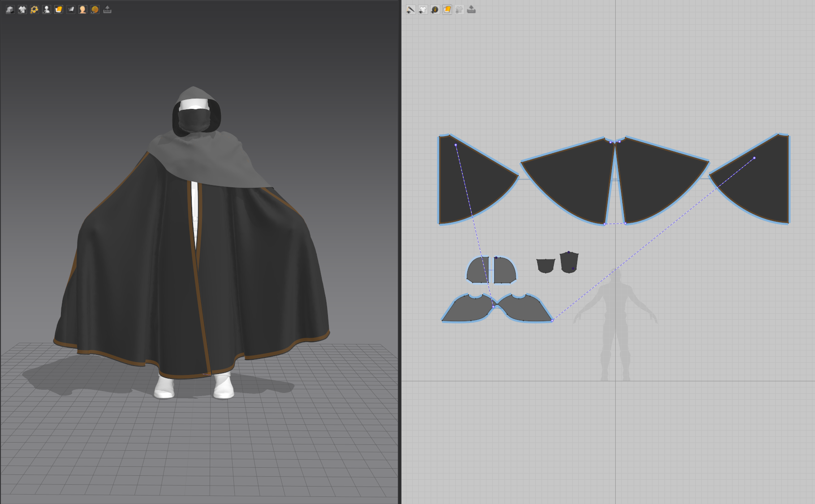Image resolution: width=815 pixels, height=504 pixels.
Task: Select the center-left cloak panel pattern
Action: pos(578,179)
